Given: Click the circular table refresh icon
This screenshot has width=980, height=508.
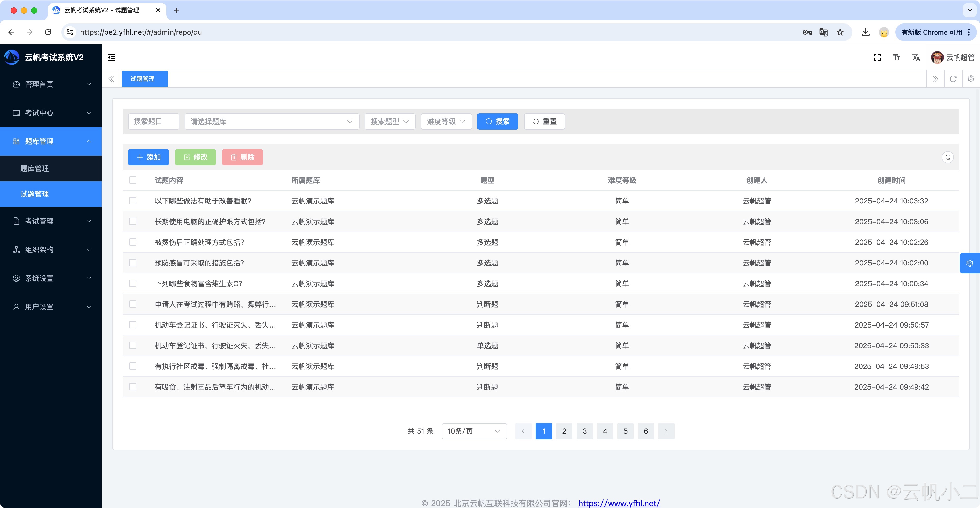Looking at the screenshot, I should click(x=948, y=157).
